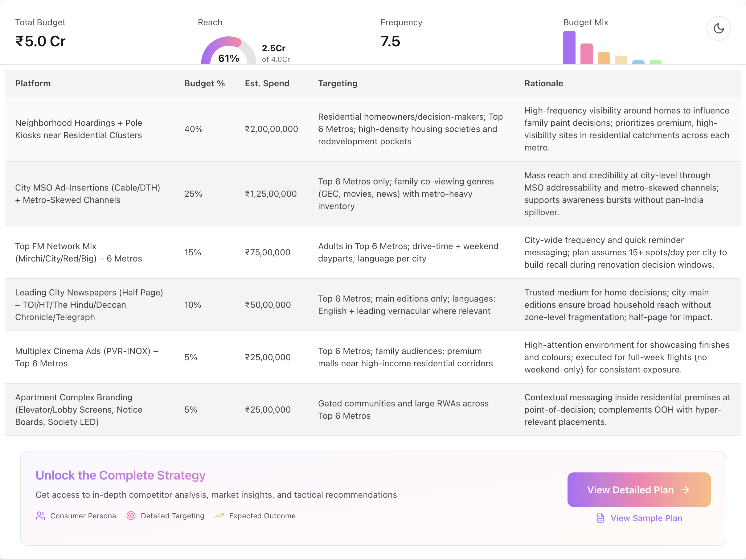Click the purple bar in Budget Mix chart

click(x=569, y=48)
